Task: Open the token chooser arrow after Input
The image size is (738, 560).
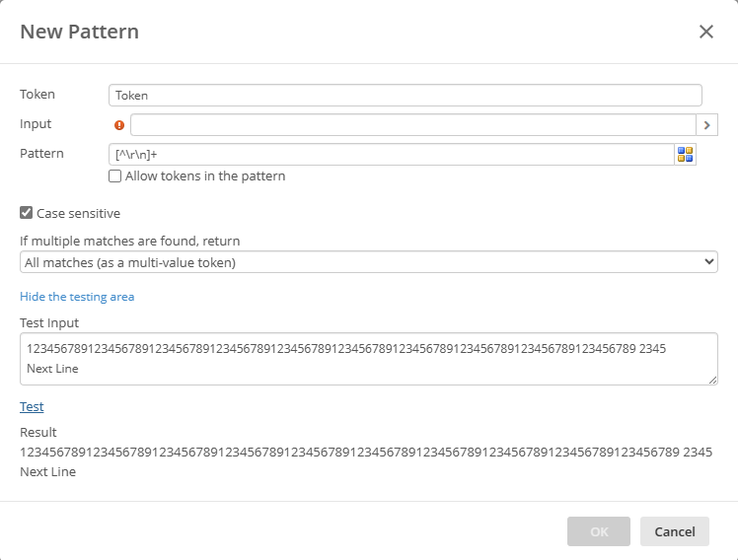Action: coord(706,125)
